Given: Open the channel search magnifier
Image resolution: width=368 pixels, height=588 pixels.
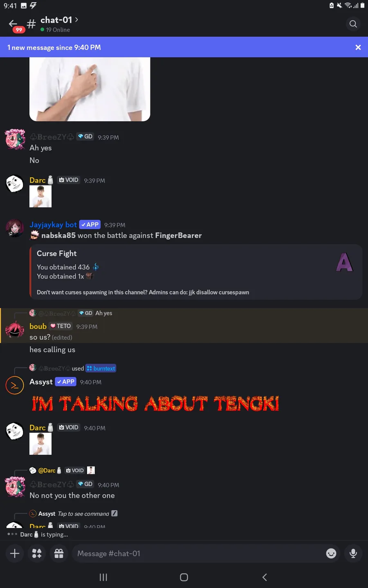Looking at the screenshot, I should pyautogui.click(x=353, y=24).
